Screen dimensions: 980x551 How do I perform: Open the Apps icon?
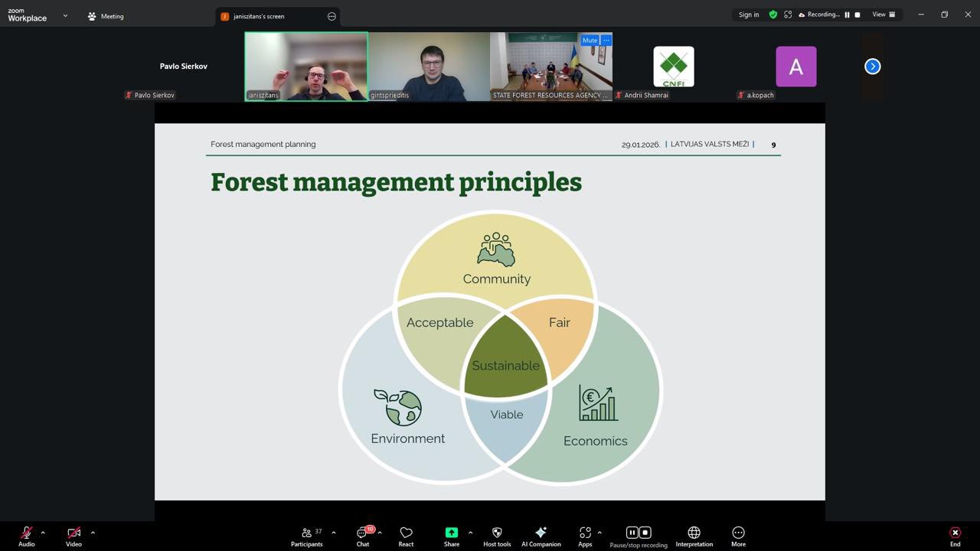click(585, 536)
